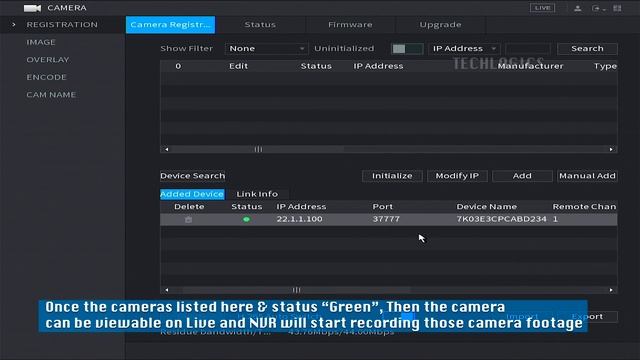Open the main menu grid icon
Screen dimensions: 640x360
coord(617,8)
